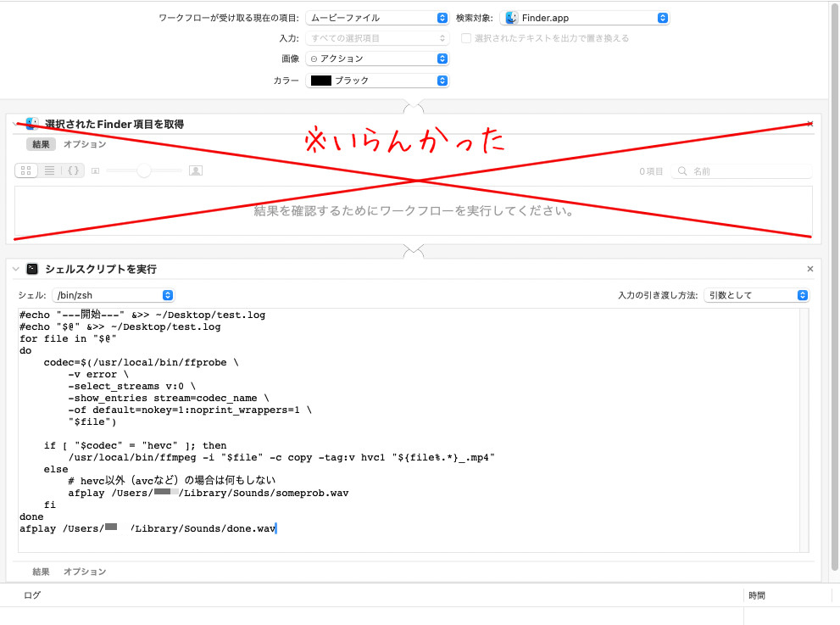Select the icon view button in results
The width and height of the screenshot is (840, 625).
coord(25,170)
